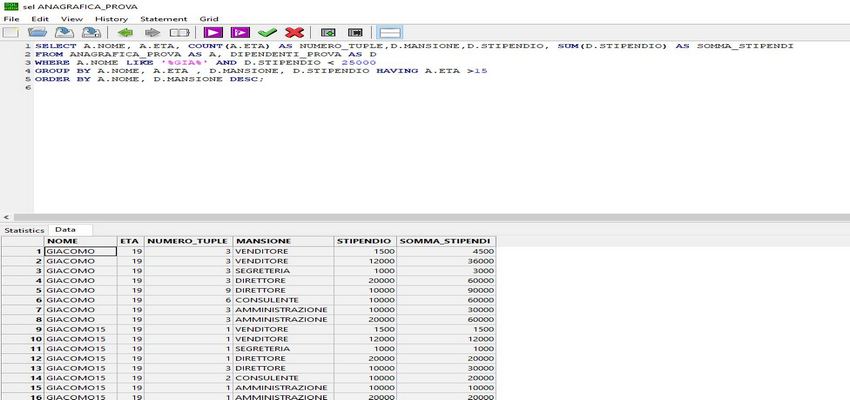Click the 90000 value in SOMMA_STIPENDI

tap(447, 291)
